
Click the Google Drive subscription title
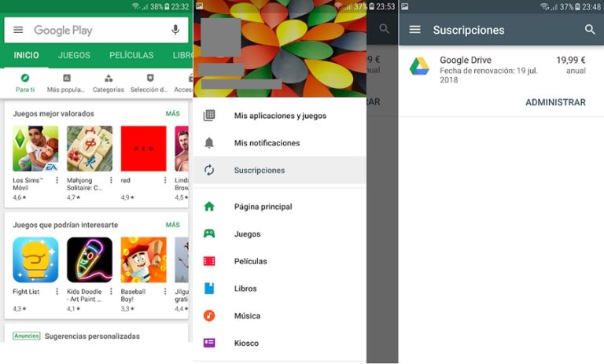point(466,60)
